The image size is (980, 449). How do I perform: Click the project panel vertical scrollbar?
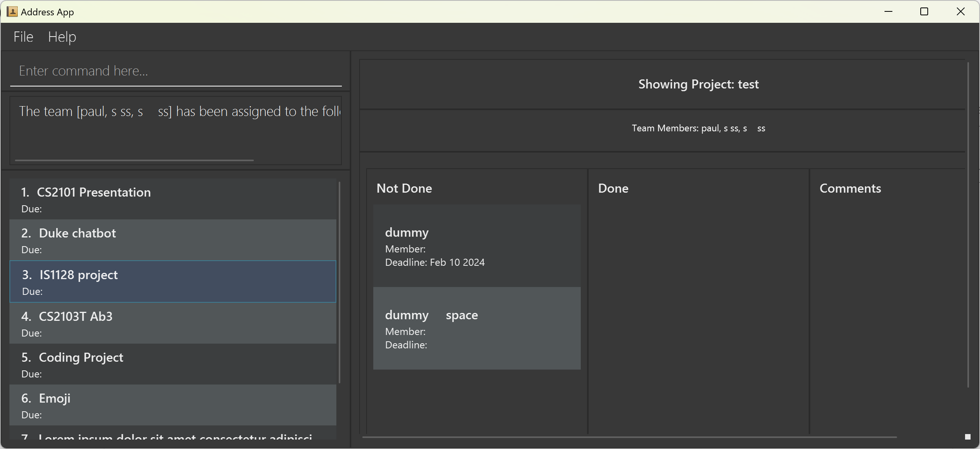pyautogui.click(x=968, y=224)
